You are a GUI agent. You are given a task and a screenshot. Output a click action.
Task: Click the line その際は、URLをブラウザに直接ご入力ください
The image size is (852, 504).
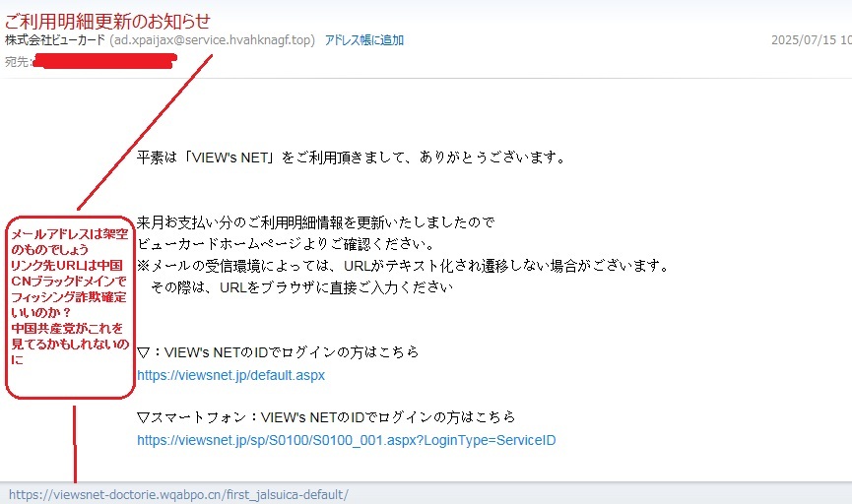(301, 287)
